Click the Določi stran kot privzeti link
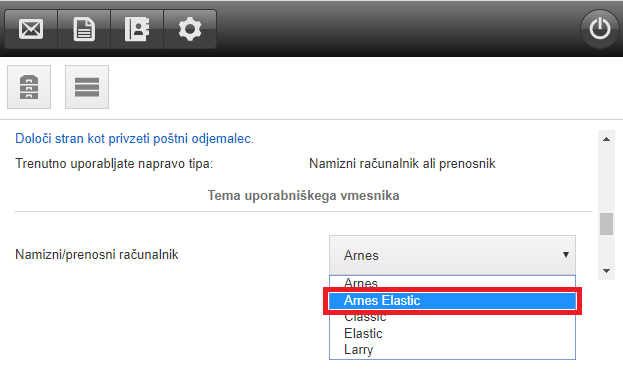Image resolution: width=623 pixels, height=378 pixels. (134, 139)
